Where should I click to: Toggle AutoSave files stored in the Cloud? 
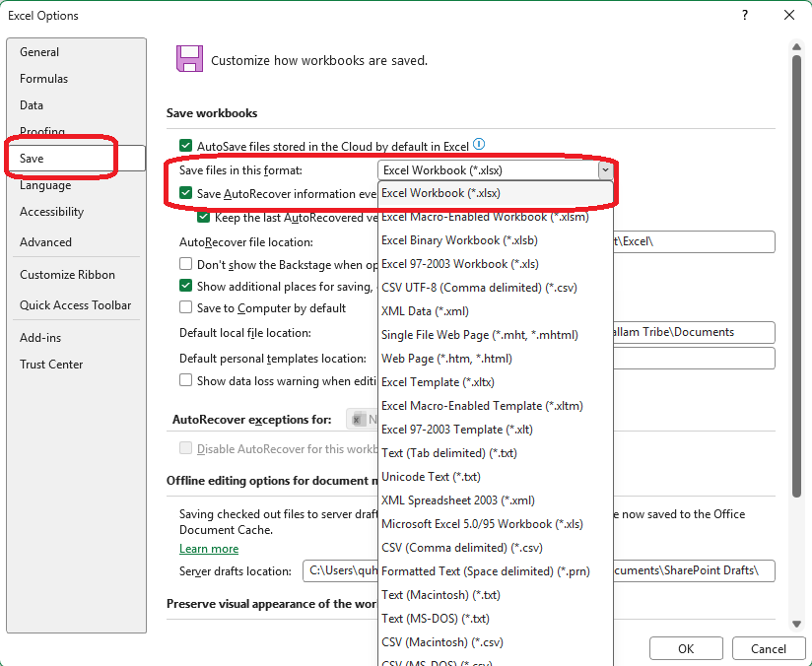point(185,146)
